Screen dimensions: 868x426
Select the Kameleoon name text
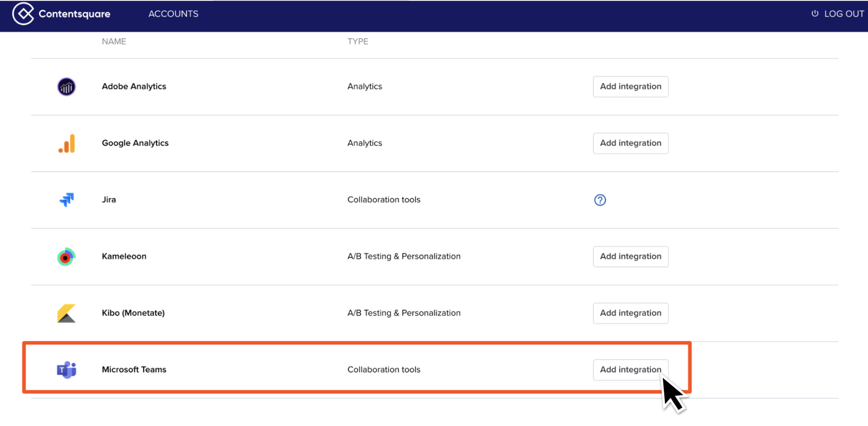[x=124, y=256]
